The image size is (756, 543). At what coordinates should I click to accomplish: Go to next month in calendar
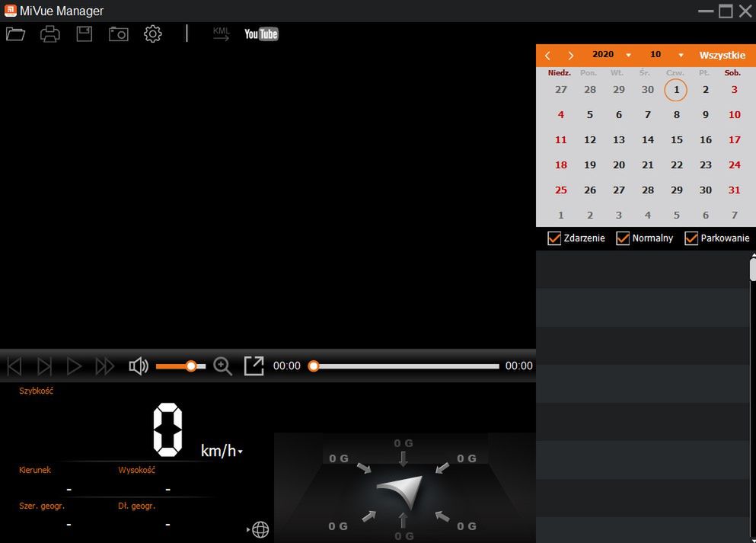coord(571,56)
